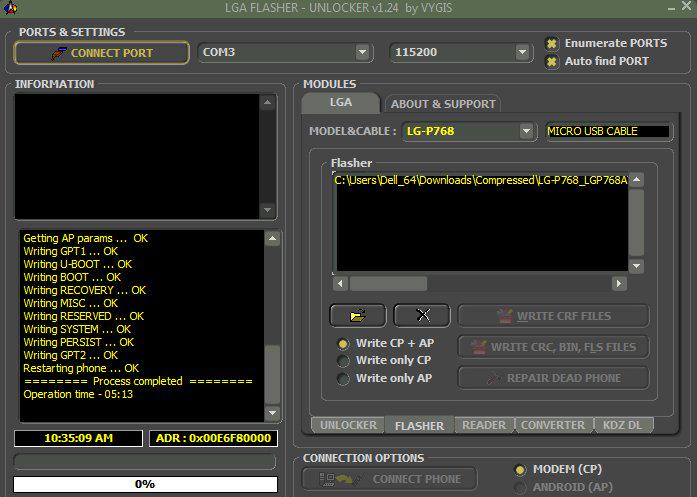The image size is (697, 497).
Task: Click the 'Writing SYSTEM ... OK' log line
Action: point(77,329)
